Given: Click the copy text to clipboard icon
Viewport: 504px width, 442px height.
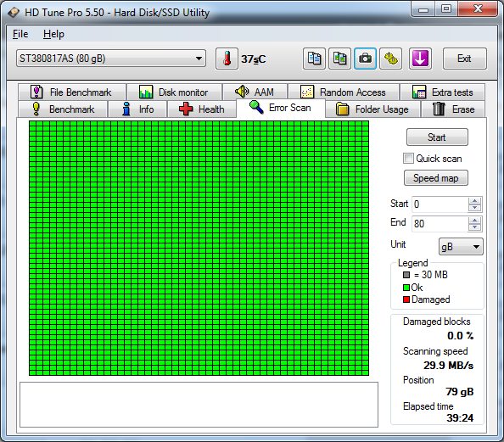Looking at the screenshot, I should click(314, 59).
